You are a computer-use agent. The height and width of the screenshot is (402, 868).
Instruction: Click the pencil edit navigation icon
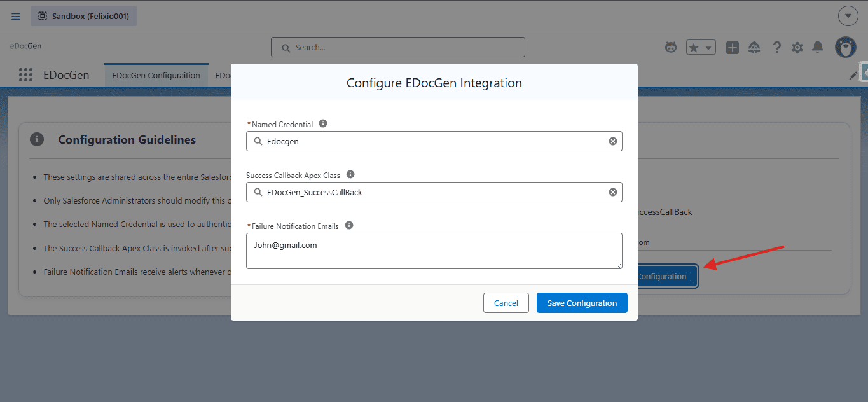tap(853, 75)
